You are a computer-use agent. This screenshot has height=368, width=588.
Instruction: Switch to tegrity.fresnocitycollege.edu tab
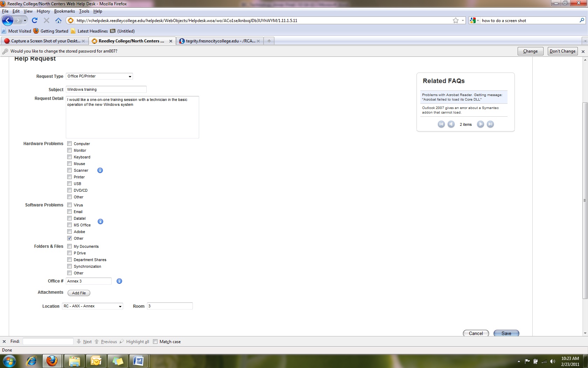click(219, 41)
